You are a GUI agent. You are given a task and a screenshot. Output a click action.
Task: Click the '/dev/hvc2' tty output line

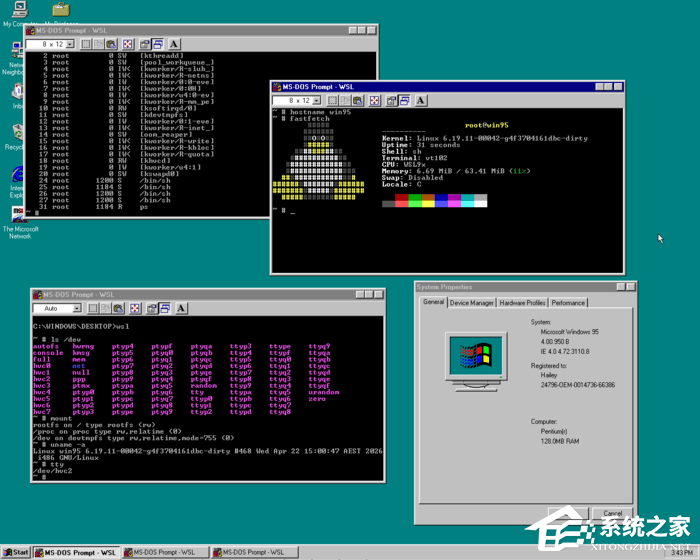[52, 471]
